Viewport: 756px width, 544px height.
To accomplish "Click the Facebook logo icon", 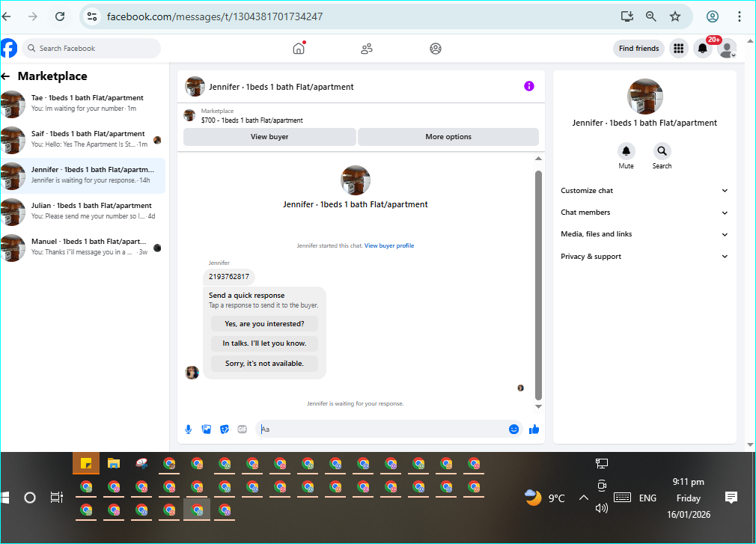I will pos(9,48).
